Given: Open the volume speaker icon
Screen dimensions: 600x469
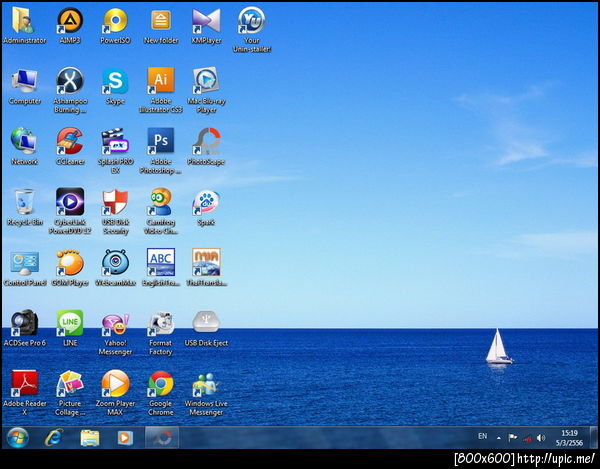Looking at the screenshot, I should tap(541, 438).
